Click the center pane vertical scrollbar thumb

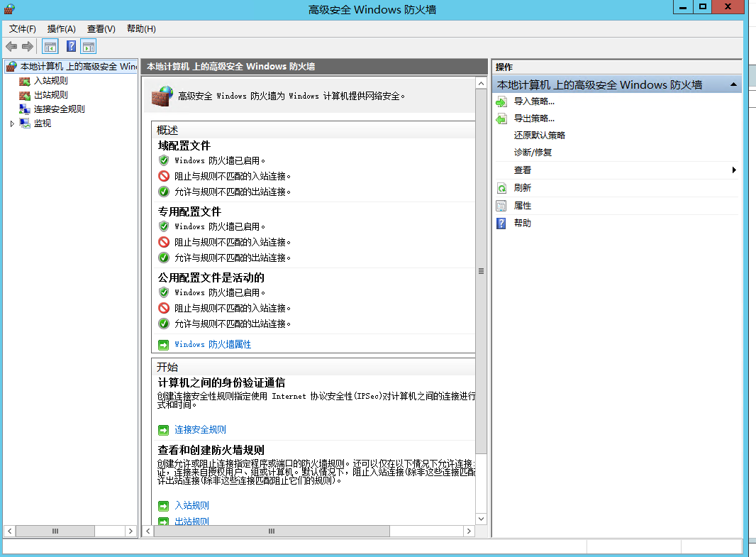coord(481,271)
